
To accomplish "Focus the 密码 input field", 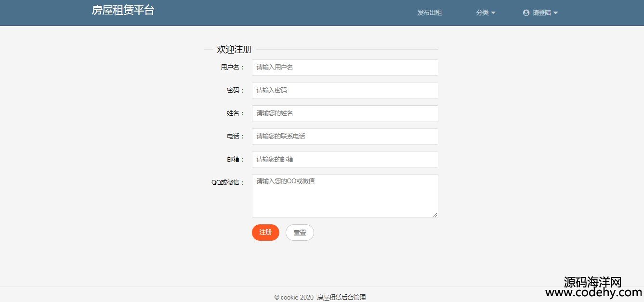I will tap(345, 91).
